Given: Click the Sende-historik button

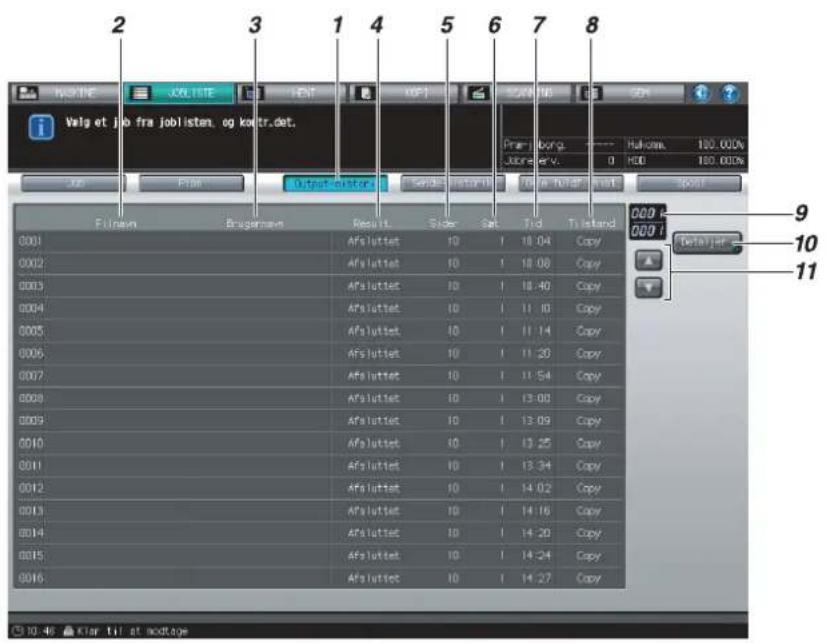Looking at the screenshot, I should click(453, 184).
